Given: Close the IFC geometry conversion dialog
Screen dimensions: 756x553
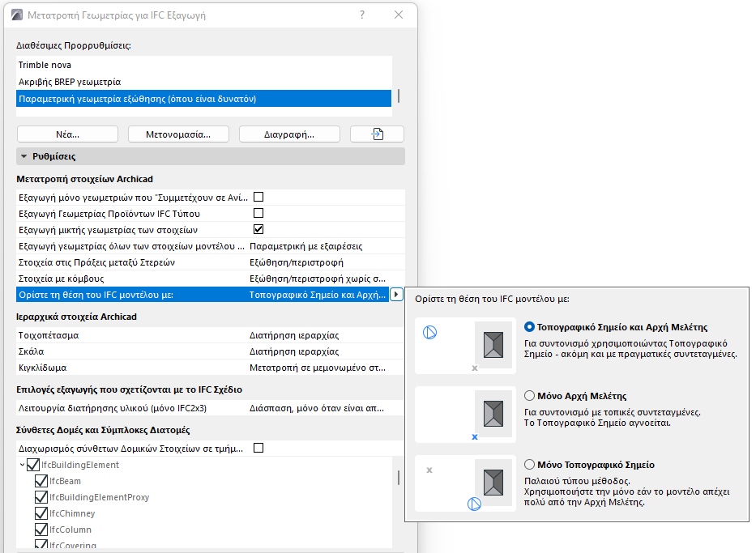Looking at the screenshot, I should [399, 15].
